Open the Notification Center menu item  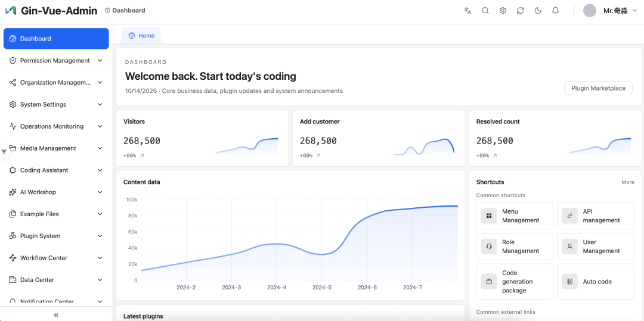tap(56, 301)
